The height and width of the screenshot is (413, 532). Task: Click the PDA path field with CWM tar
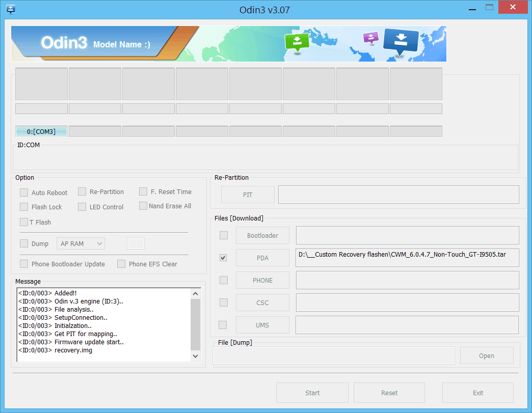tap(408, 258)
